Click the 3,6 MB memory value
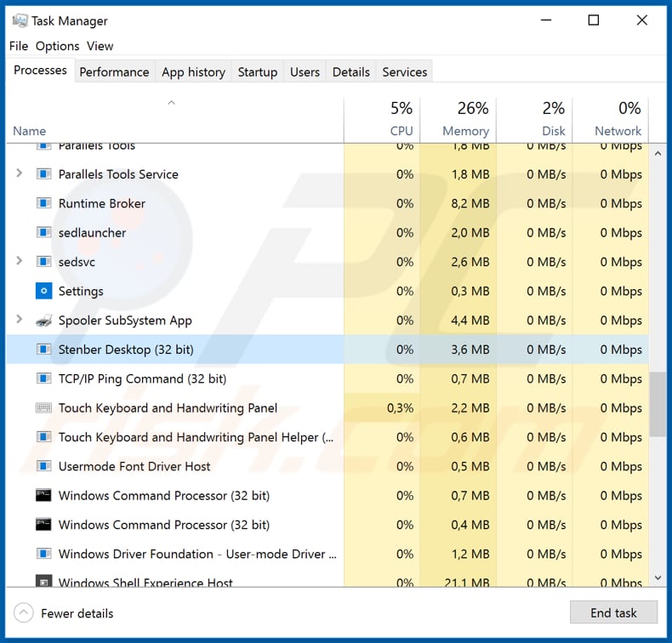The width and height of the screenshot is (672, 643). click(x=470, y=350)
